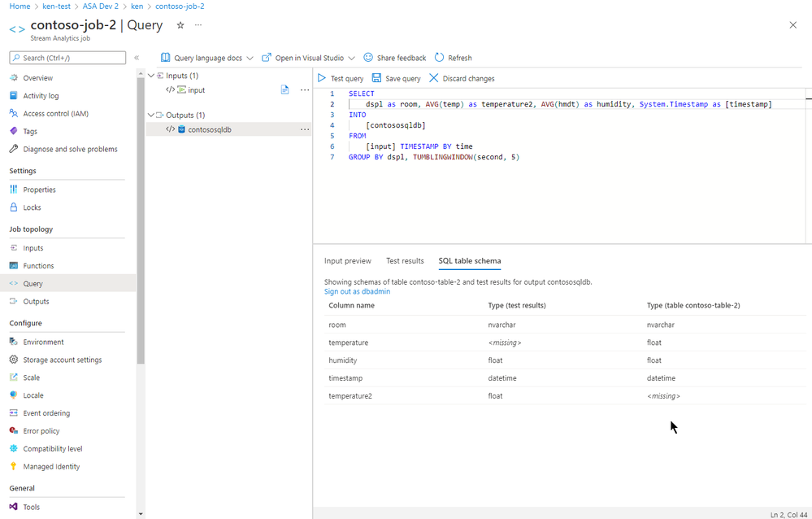Click the temperature2 column name cell

pyautogui.click(x=350, y=395)
